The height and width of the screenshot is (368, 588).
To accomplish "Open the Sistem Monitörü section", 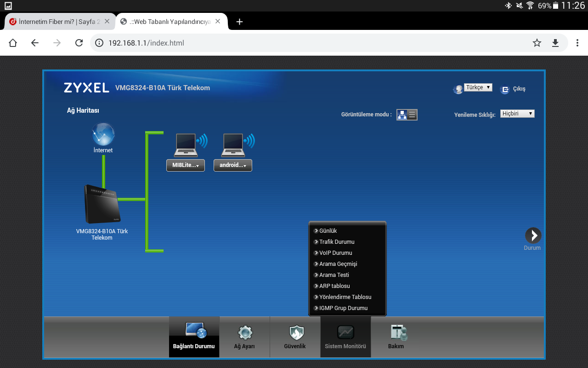I will [x=345, y=337].
